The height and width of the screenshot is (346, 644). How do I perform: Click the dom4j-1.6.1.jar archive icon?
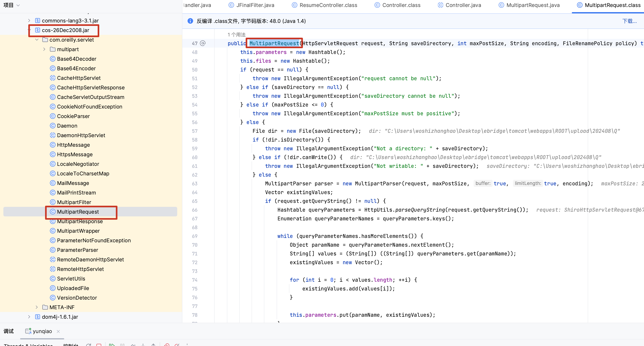[x=38, y=317]
